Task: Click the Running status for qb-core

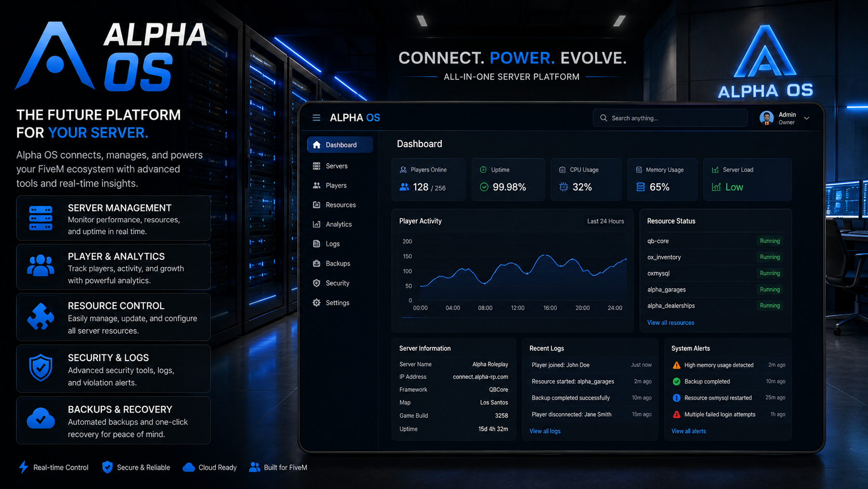Action: click(769, 241)
